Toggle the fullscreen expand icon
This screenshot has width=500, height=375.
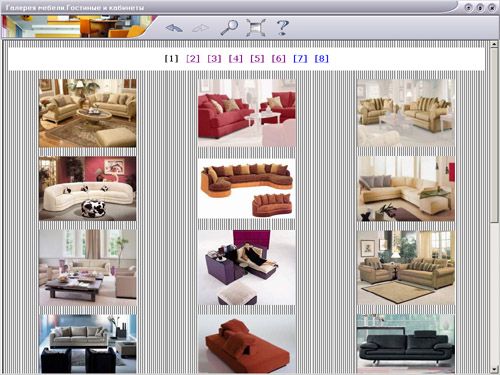[x=256, y=28]
